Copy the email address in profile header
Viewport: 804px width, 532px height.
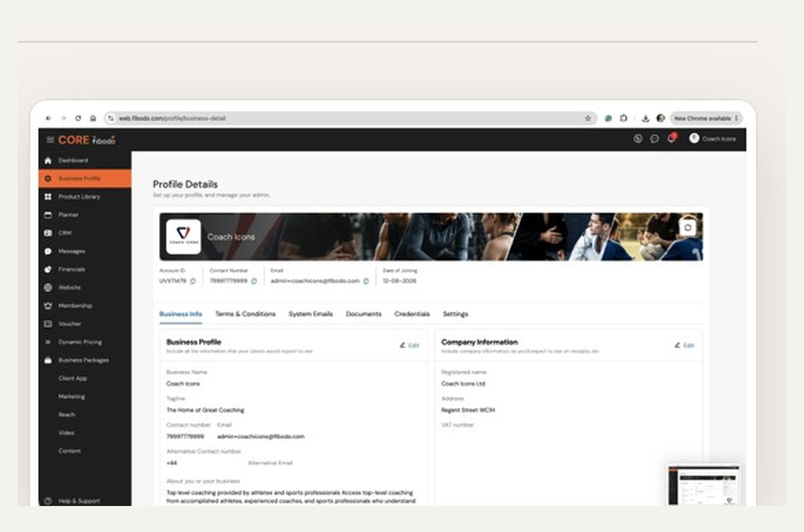[366, 281]
